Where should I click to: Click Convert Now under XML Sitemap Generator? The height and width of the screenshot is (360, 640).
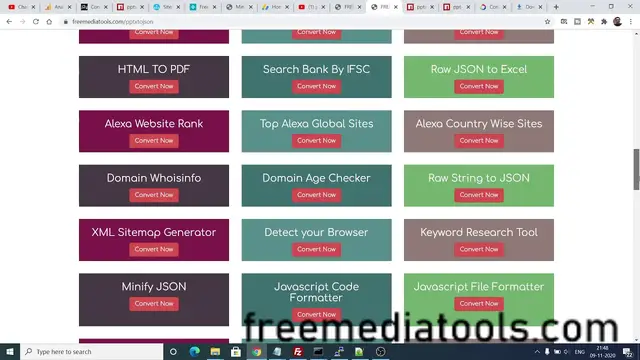point(154,249)
